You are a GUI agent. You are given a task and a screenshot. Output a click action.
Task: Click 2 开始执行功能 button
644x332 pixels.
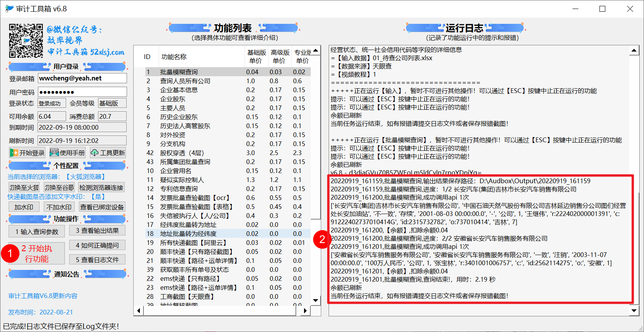tap(37, 253)
